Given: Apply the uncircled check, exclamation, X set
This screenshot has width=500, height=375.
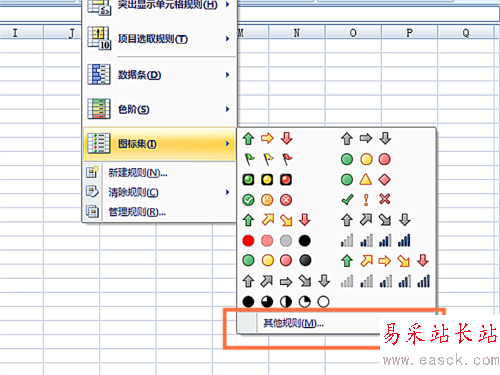Looking at the screenshot, I should [x=365, y=200].
